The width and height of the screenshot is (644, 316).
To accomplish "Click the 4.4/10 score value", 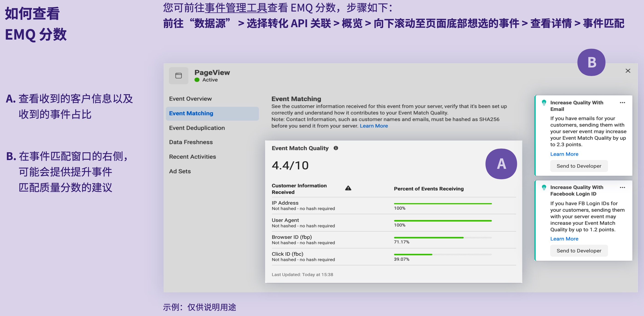I will (x=290, y=165).
